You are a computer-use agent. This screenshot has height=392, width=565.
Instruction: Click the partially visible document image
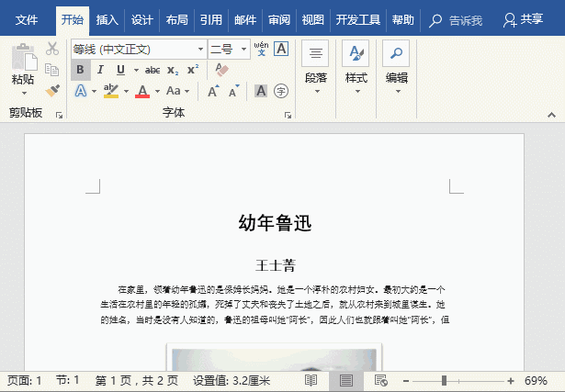274,357
